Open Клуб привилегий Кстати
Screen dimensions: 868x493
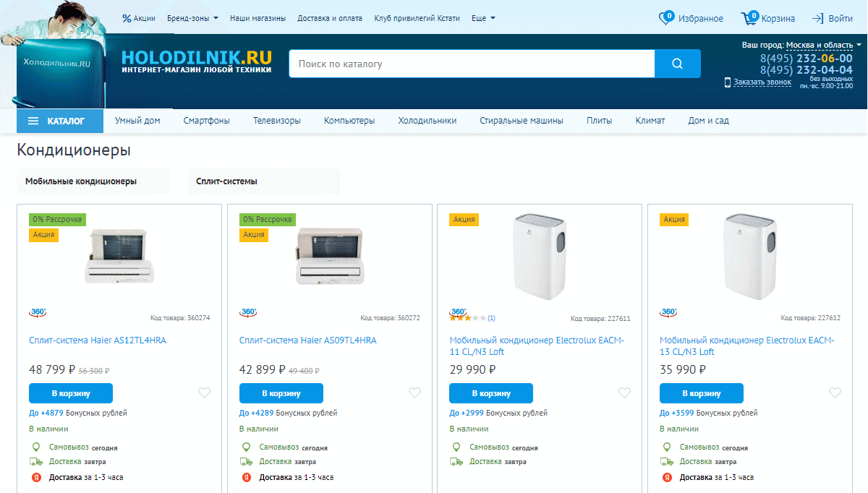[417, 18]
